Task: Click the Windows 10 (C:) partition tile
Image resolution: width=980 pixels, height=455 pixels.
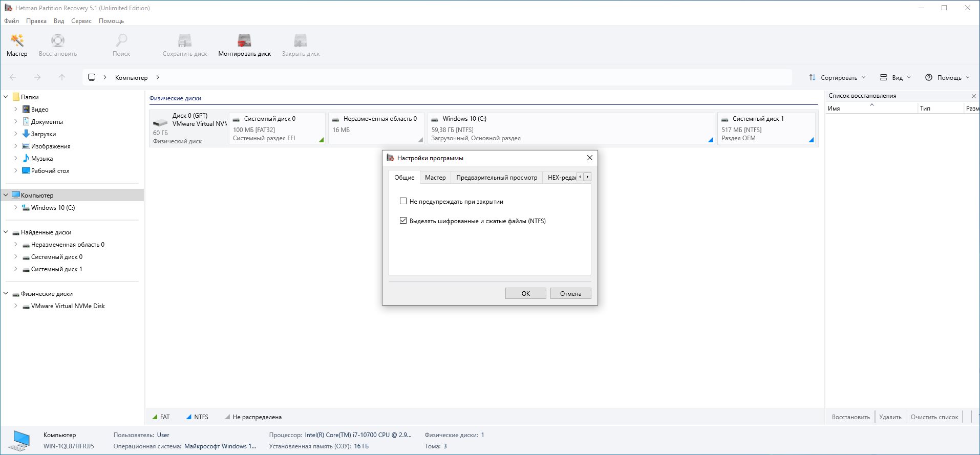Action: [570, 128]
